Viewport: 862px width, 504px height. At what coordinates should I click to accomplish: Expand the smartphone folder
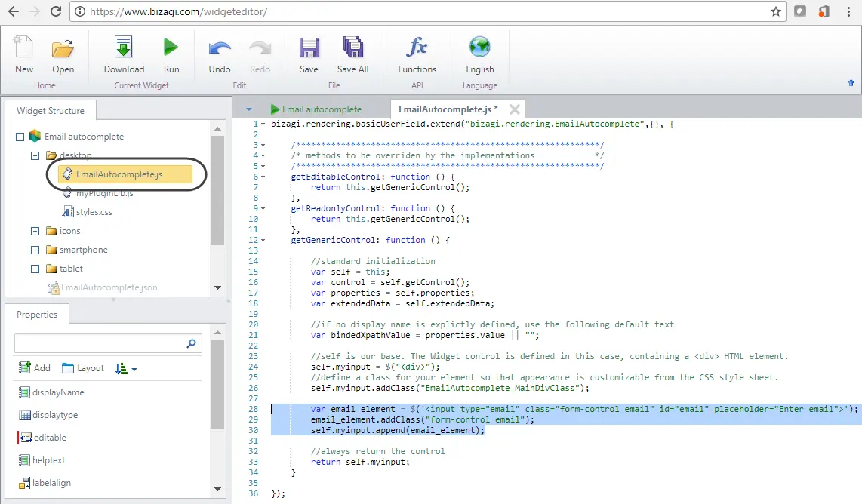click(35, 250)
